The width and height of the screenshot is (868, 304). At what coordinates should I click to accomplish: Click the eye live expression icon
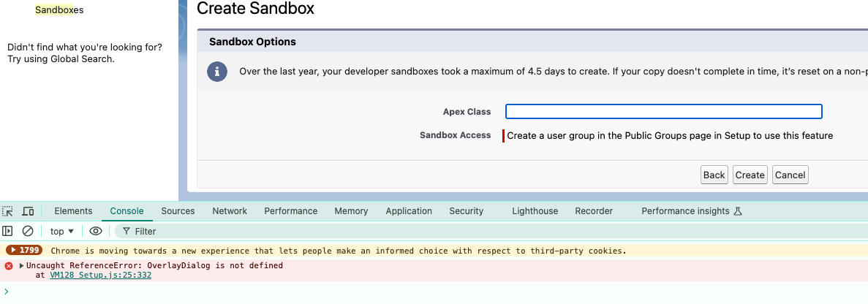tap(95, 231)
